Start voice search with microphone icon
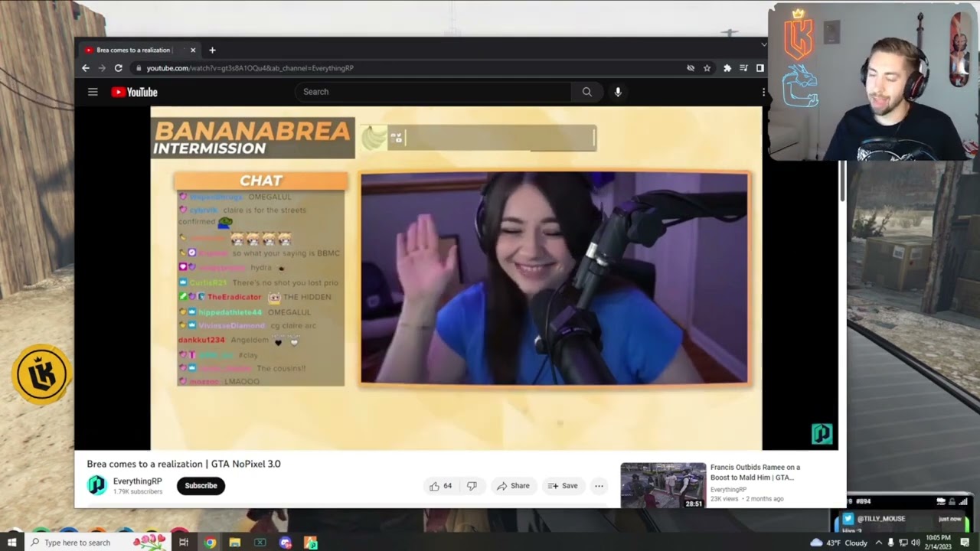 [x=618, y=92]
